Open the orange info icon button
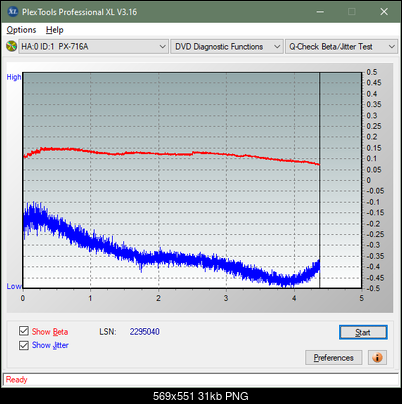This screenshot has height=404, width=402. 377,358
